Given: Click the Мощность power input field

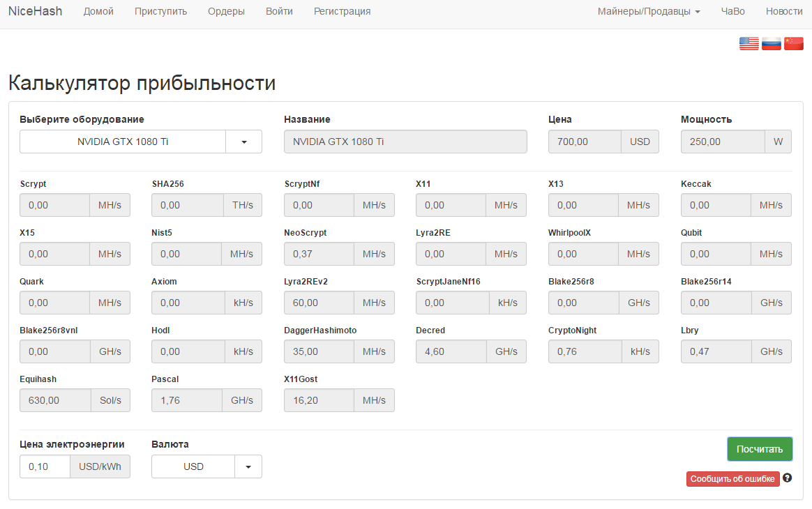Looking at the screenshot, I should click(723, 142).
